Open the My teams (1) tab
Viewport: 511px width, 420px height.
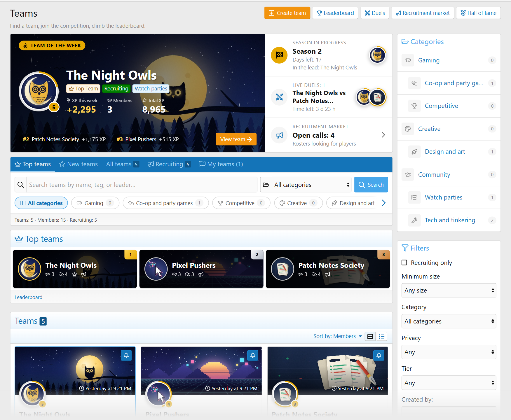coord(221,164)
